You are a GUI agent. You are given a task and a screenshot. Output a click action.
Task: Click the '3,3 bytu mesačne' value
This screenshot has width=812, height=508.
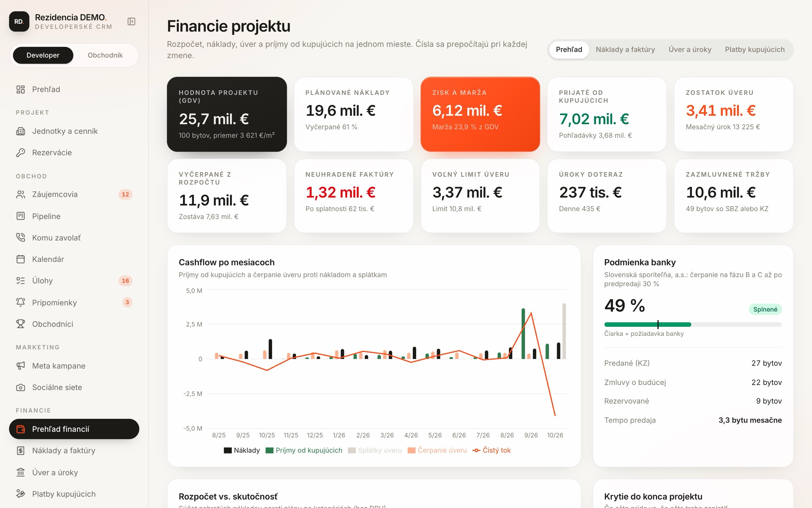[750, 420]
